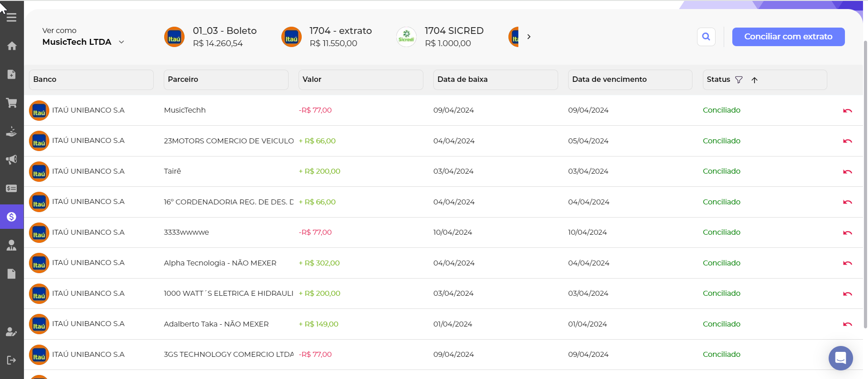Click the vertical scrollbar on right
868x379 pixels.
(x=865, y=181)
